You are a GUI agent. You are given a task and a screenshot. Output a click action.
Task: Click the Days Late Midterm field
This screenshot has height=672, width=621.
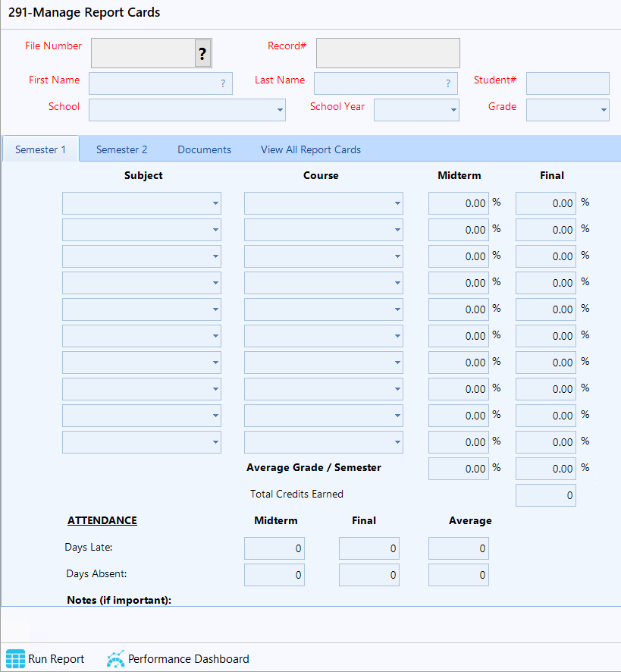(274, 548)
